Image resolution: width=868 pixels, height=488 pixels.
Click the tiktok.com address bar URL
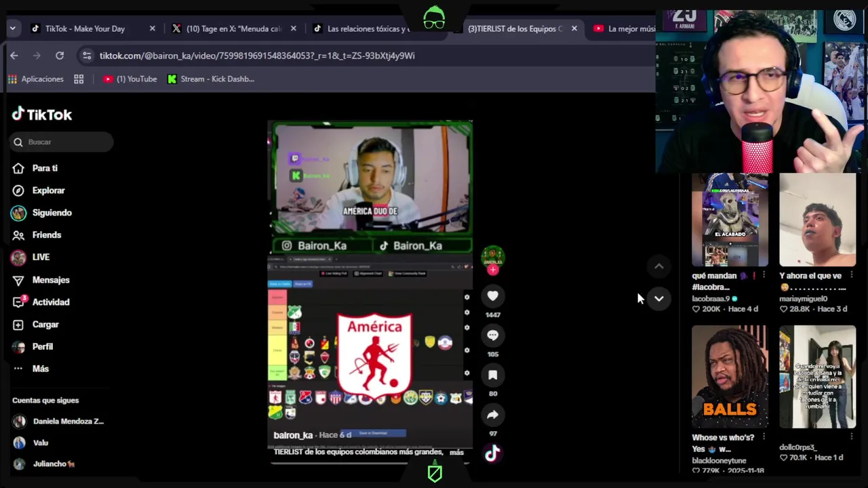(257, 56)
